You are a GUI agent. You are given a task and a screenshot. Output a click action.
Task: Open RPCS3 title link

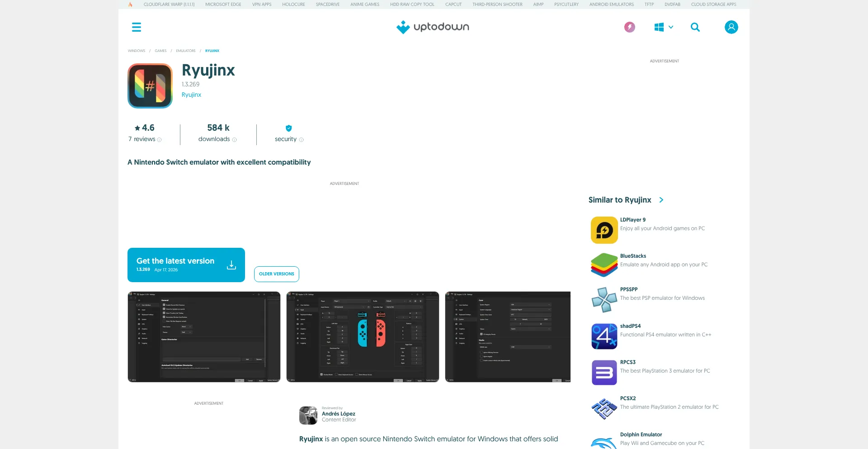[x=628, y=362]
